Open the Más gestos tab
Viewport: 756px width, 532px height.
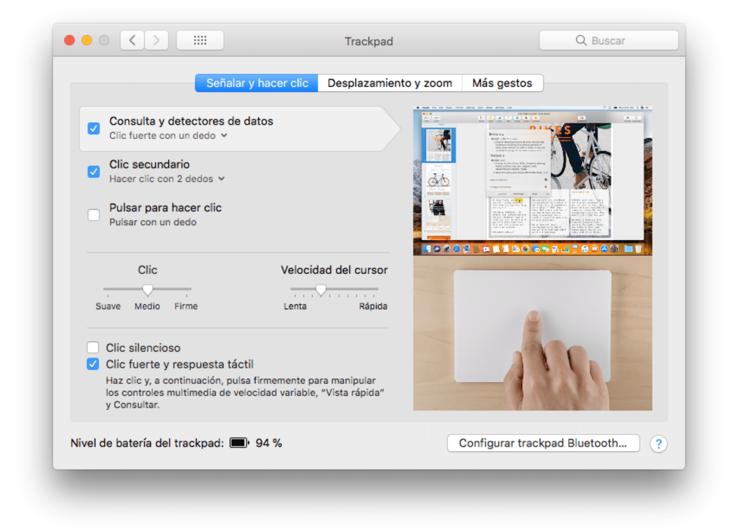(x=502, y=83)
